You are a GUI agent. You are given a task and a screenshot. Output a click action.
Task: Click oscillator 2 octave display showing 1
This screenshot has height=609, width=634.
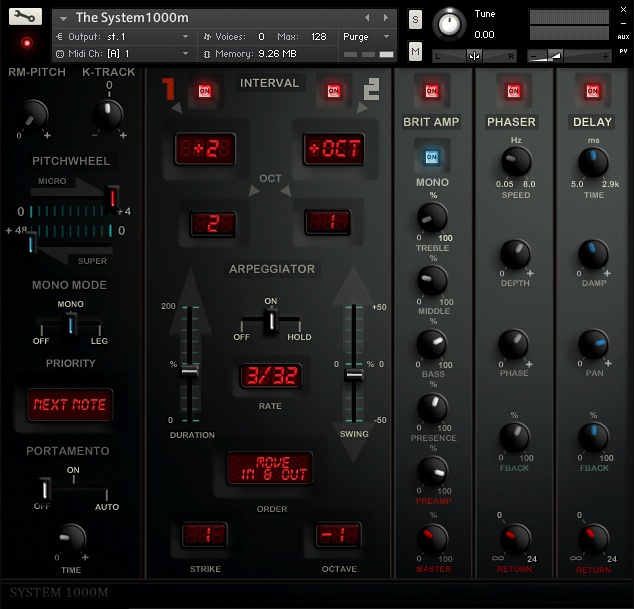tap(328, 222)
